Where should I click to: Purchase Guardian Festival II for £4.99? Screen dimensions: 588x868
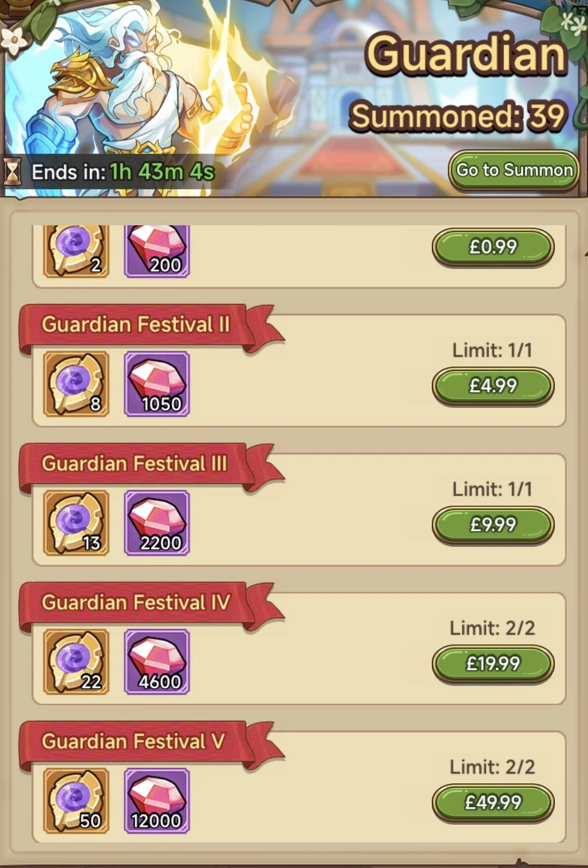click(x=493, y=386)
